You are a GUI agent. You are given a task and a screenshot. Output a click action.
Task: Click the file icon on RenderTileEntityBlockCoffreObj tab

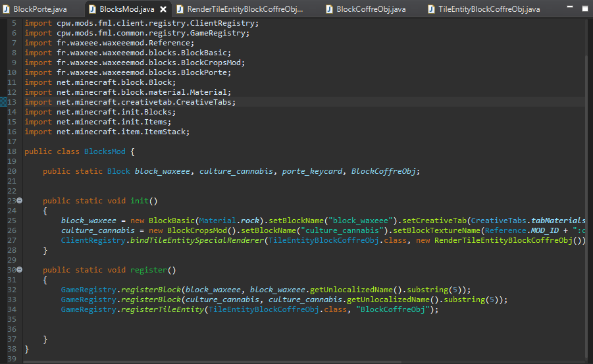pyautogui.click(x=179, y=9)
